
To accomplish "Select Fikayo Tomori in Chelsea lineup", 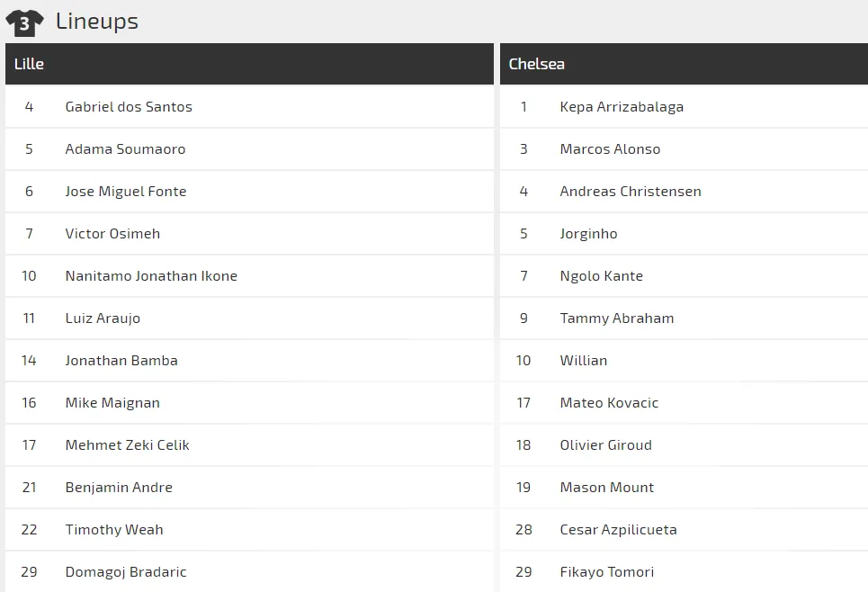I will pyautogui.click(x=606, y=572).
